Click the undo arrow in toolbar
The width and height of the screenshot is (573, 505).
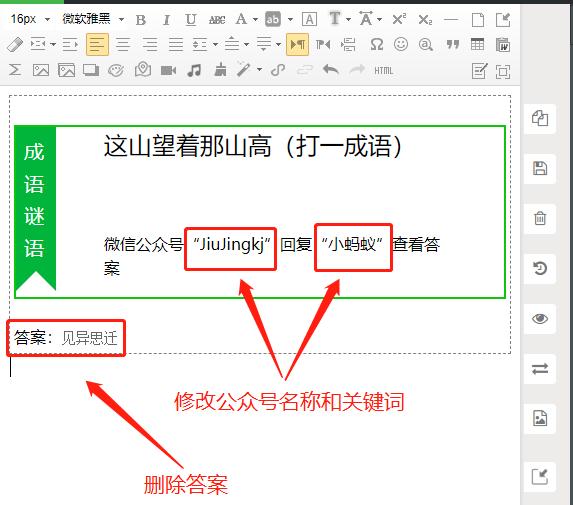coord(331,69)
